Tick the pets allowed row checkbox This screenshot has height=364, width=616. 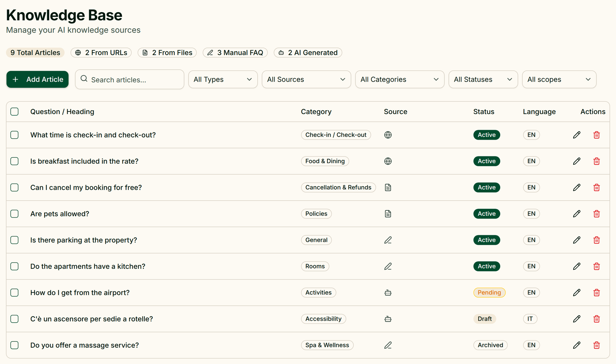pos(14,214)
